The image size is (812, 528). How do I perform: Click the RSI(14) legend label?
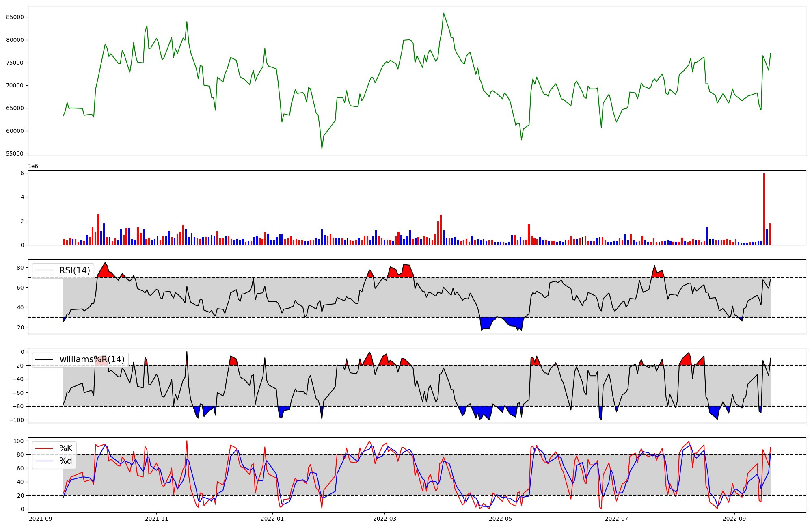click(75, 270)
